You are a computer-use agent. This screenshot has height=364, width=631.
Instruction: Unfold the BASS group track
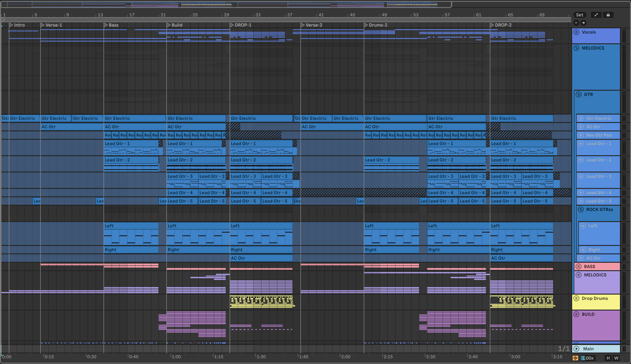(x=579, y=266)
